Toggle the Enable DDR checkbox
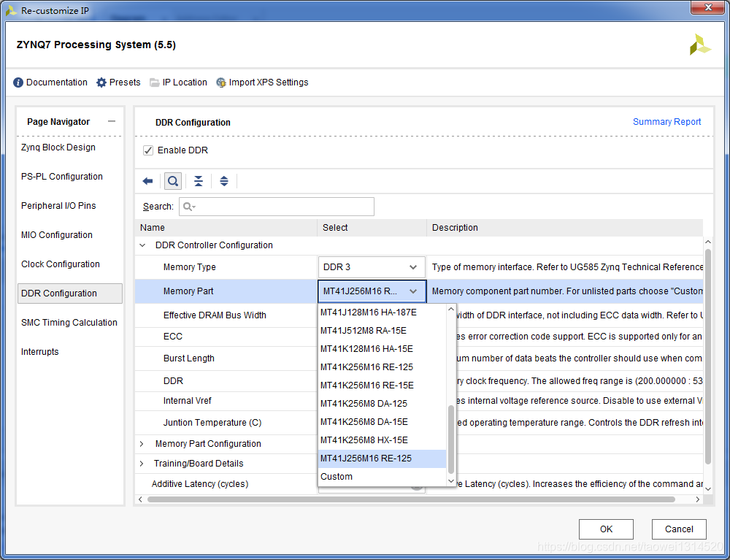Image resolution: width=730 pixels, height=560 pixels. 148,150
